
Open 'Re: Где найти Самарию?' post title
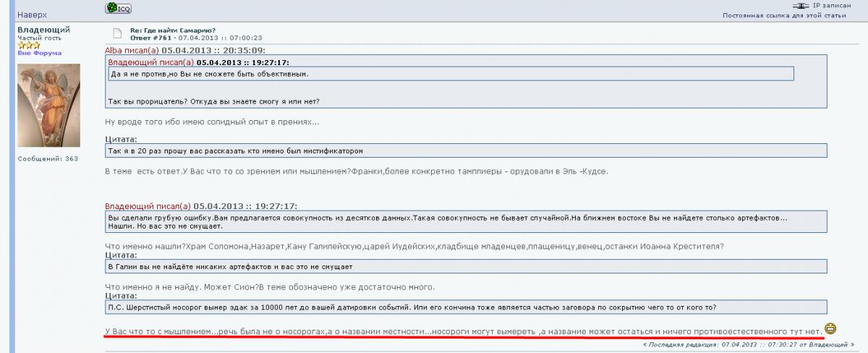pyautogui.click(x=166, y=30)
